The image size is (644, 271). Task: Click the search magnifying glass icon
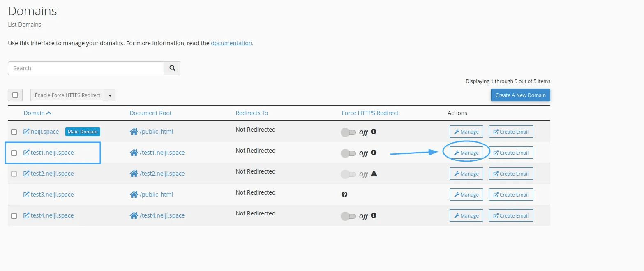pos(172,68)
